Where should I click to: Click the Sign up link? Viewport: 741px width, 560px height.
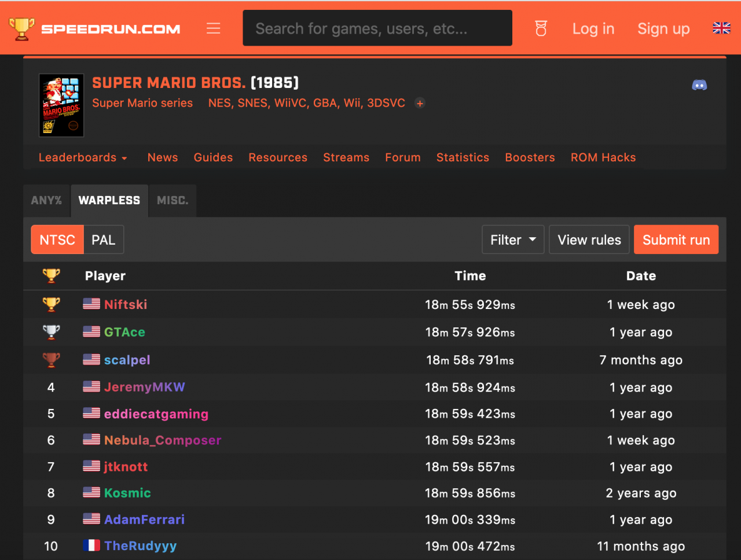[663, 29]
